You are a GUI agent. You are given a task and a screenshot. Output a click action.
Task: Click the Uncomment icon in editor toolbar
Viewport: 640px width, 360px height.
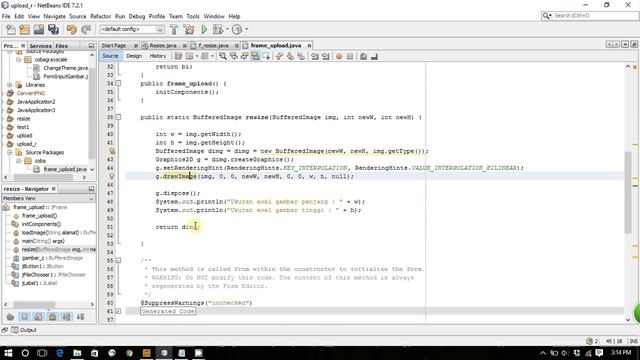point(374,56)
